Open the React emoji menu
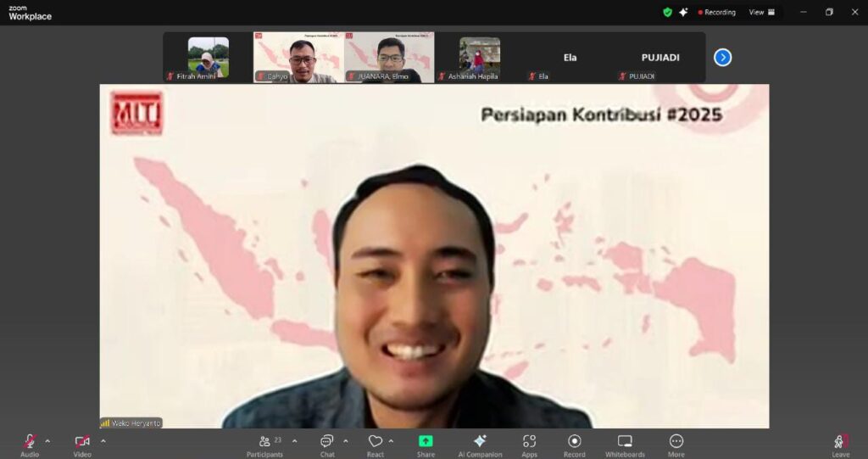Viewport: 868px width, 459px height. pyautogui.click(x=376, y=444)
